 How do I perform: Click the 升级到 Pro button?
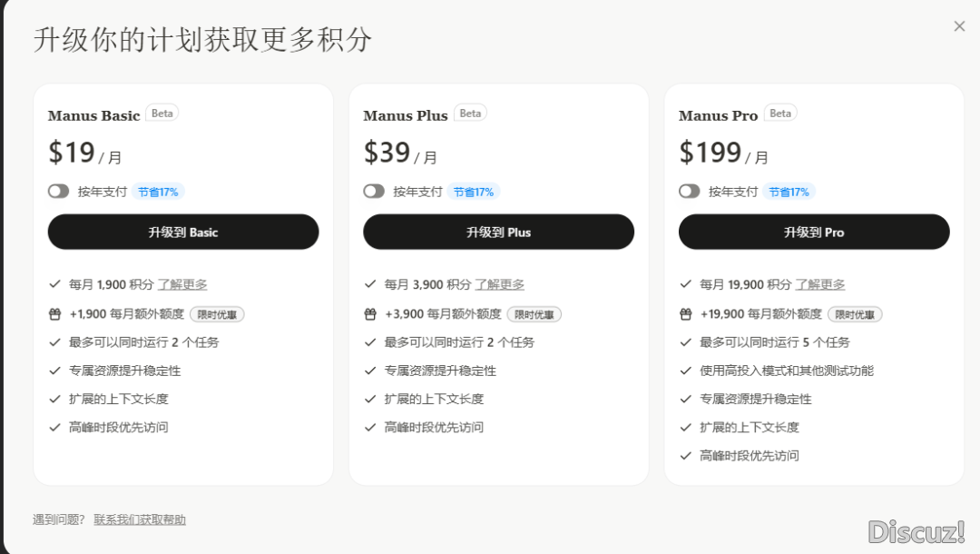814,232
